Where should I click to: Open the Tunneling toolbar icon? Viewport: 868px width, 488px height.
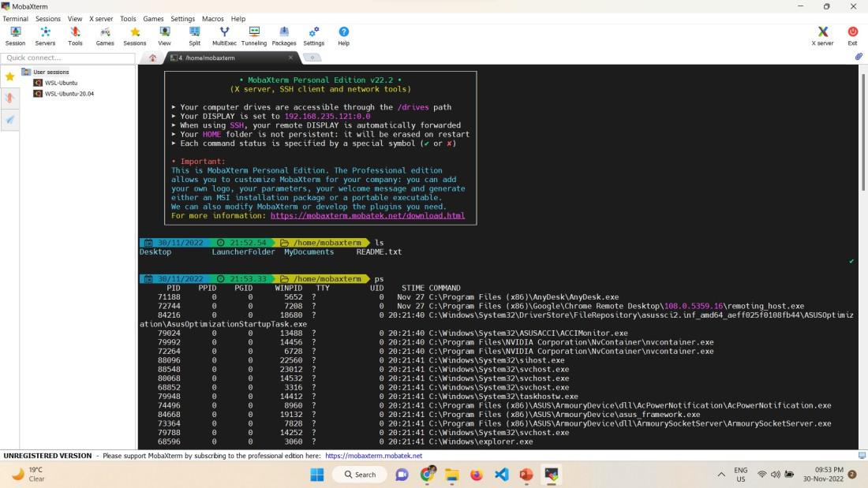click(254, 35)
